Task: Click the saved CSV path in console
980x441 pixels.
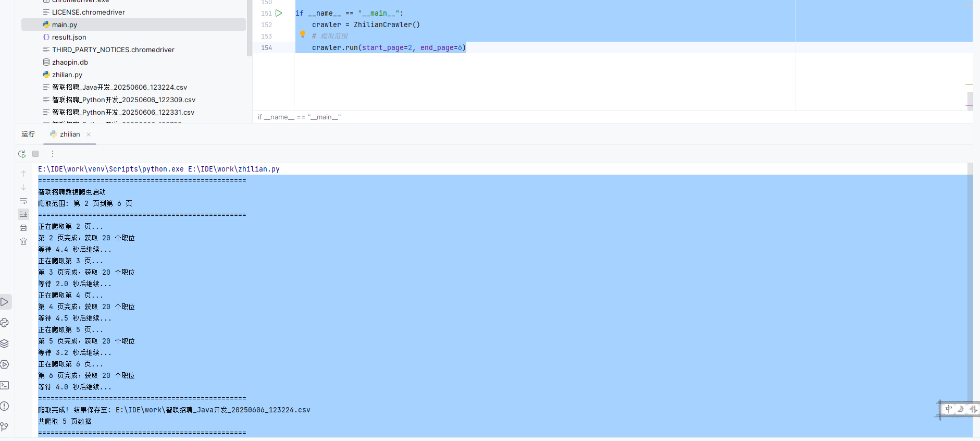Action: [x=213, y=410]
